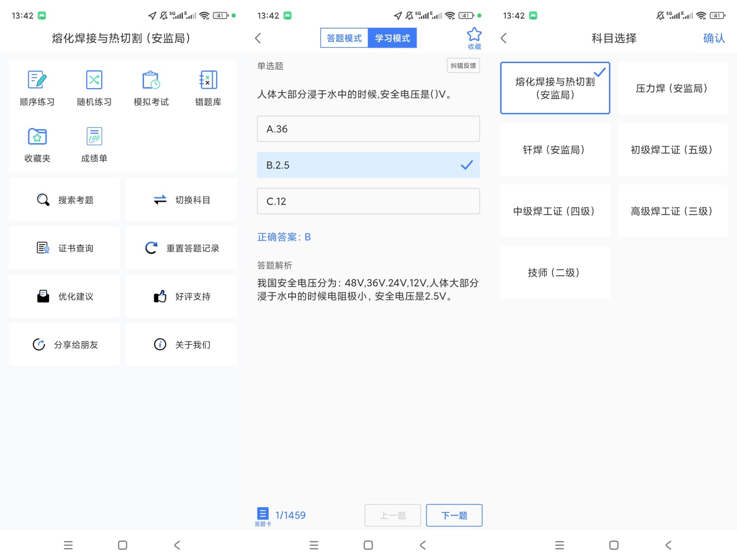Open the 答题卡 answer sheet icon

coord(263,516)
